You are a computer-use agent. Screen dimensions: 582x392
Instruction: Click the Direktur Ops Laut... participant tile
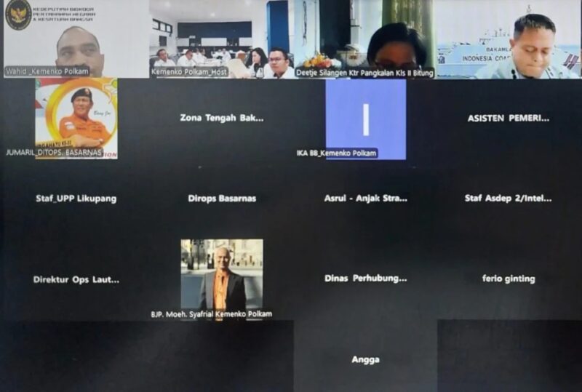[76, 279]
